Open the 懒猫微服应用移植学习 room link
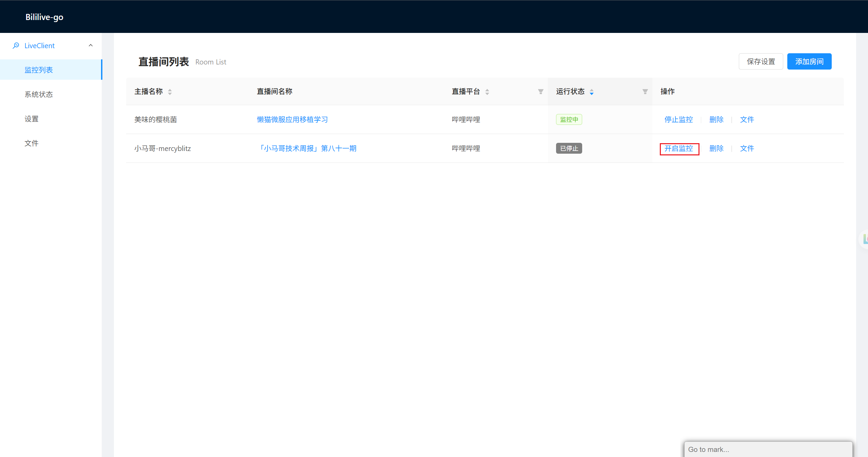Screen dimensions: 868x457 [x=292, y=119]
